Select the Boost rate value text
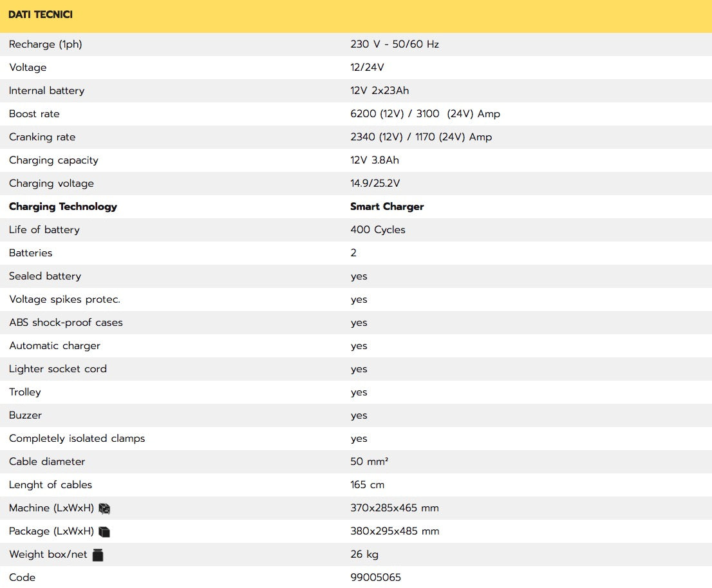 425,114
